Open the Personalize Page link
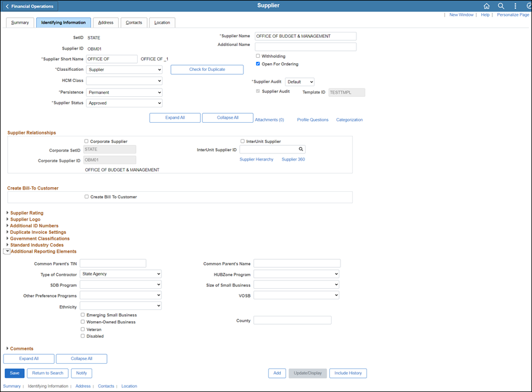This screenshot has height=392, width=532. pos(513,15)
